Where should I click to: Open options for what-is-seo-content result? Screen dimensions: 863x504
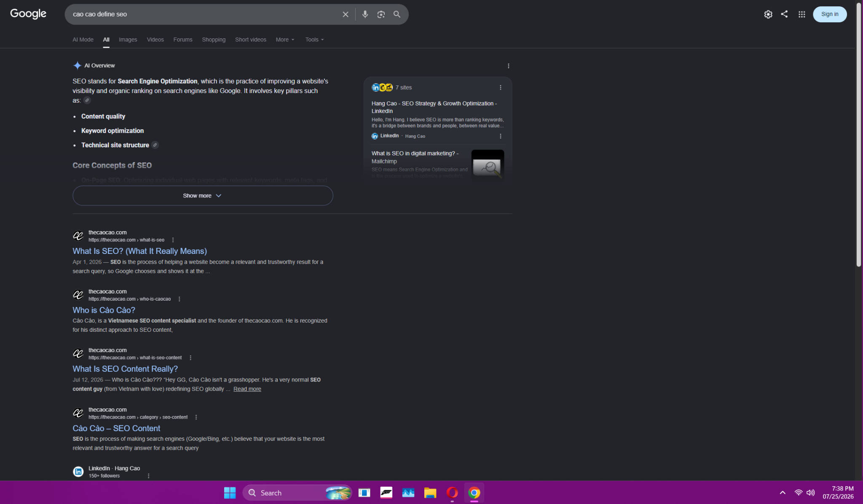click(x=190, y=358)
